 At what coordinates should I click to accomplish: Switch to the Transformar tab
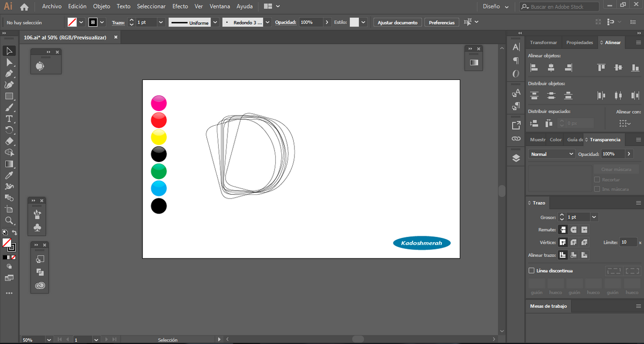543,42
